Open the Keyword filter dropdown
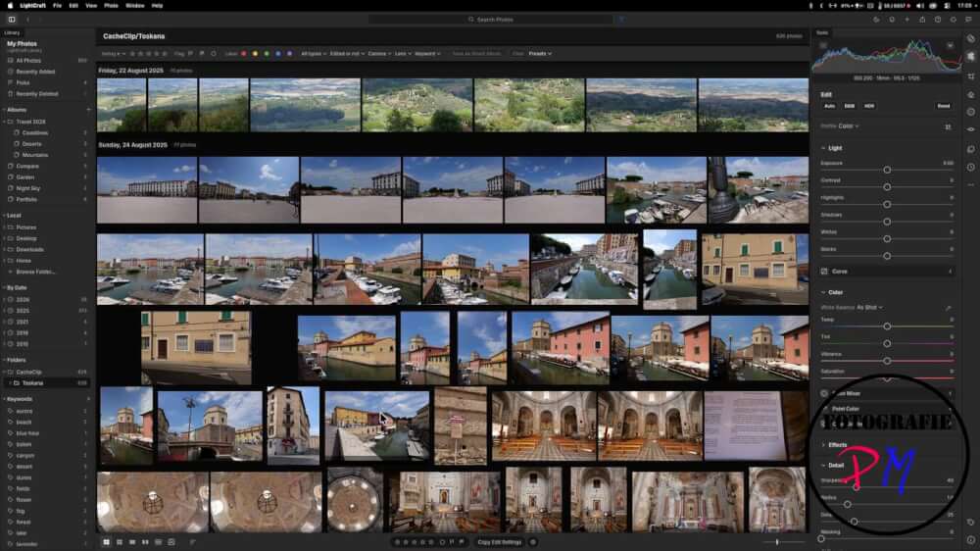This screenshot has height=551, width=980. pos(427,54)
